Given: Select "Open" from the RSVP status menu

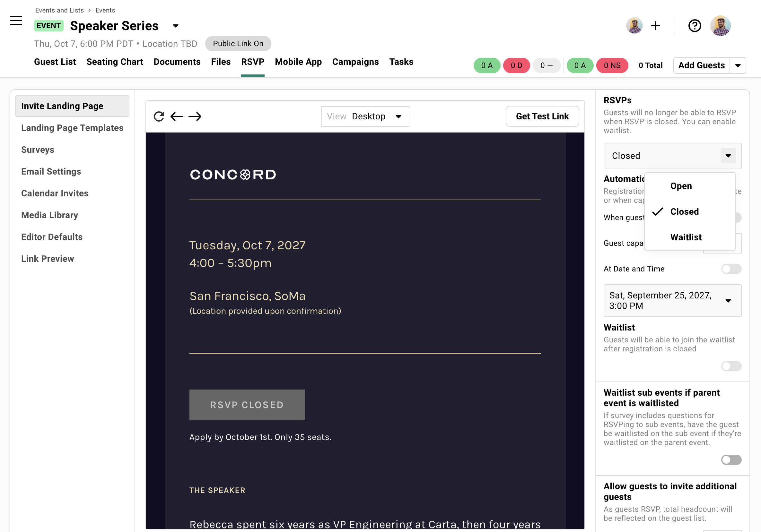Looking at the screenshot, I should click(681, 186).
